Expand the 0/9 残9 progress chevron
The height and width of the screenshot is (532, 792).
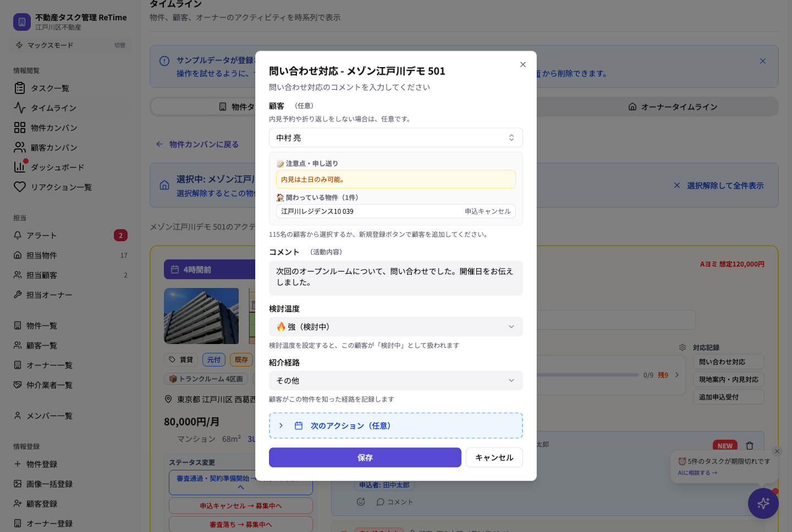[677, 375]
